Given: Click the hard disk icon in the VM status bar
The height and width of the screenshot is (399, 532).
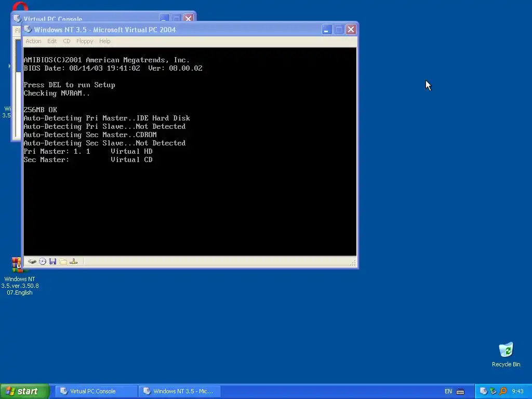Looking at the screenshot, I should 32,261.
